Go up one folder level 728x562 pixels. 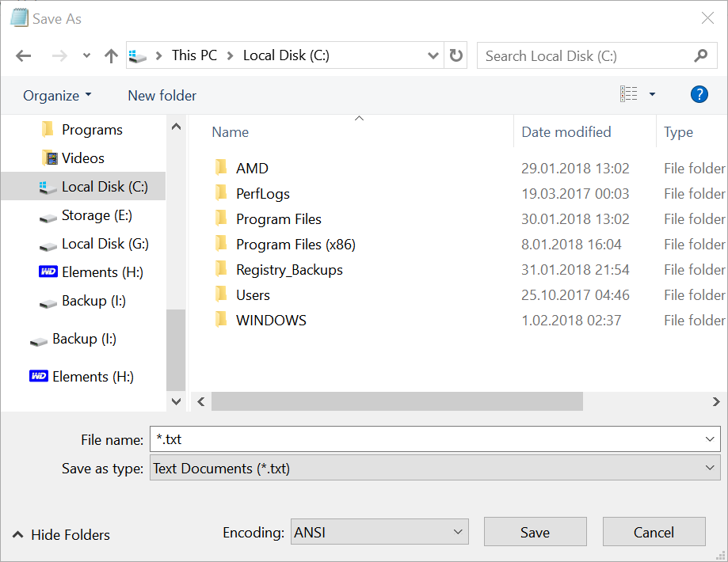point(111,56)
